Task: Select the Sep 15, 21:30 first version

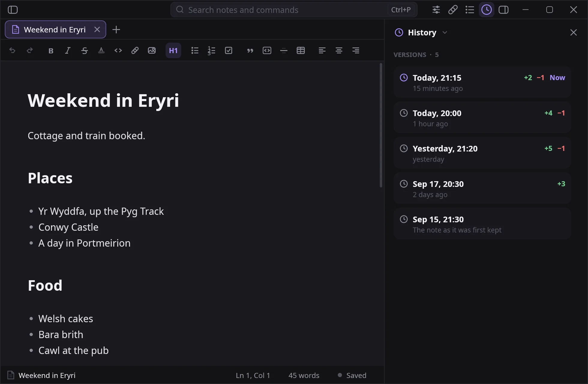Action: coord(482,224)
